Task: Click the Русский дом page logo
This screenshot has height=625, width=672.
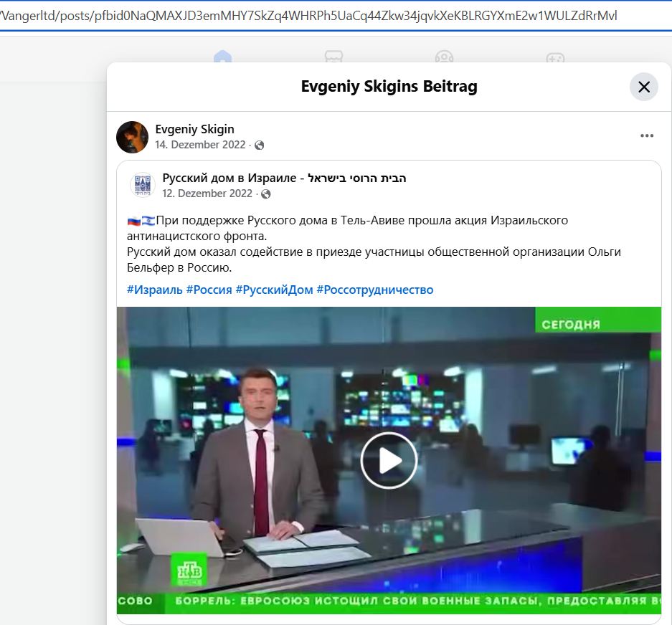Action: click(x=142, y=186)
